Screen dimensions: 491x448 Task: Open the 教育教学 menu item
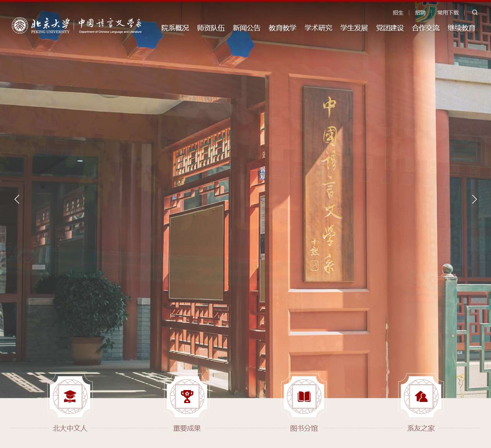click(283, 28)
